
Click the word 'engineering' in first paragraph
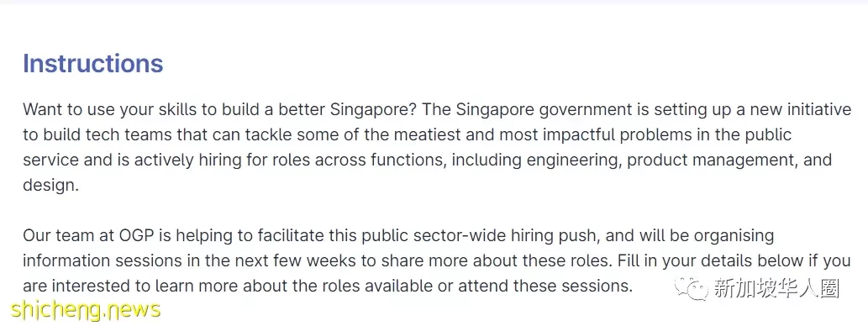pyautogui.click(x=573, y=160)
